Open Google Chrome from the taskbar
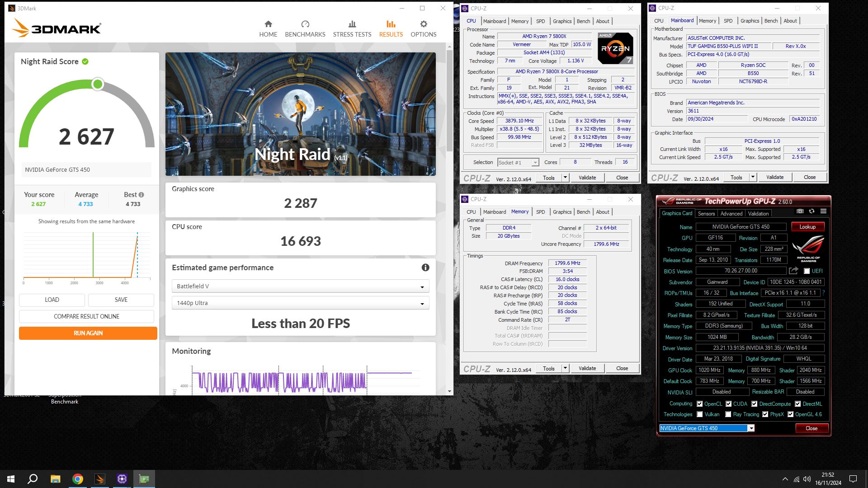 tap(78, 479)
